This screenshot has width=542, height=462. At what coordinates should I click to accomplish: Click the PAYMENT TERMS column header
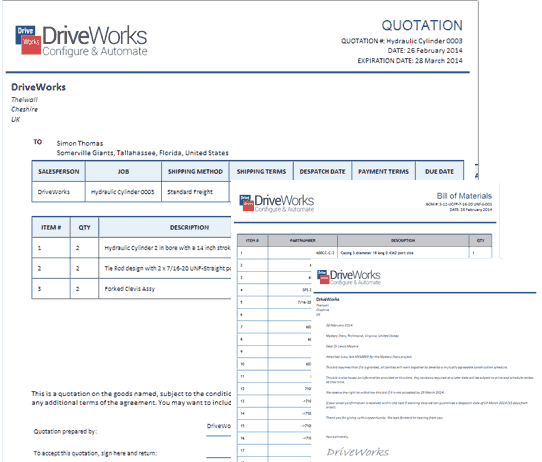[383, 171]
